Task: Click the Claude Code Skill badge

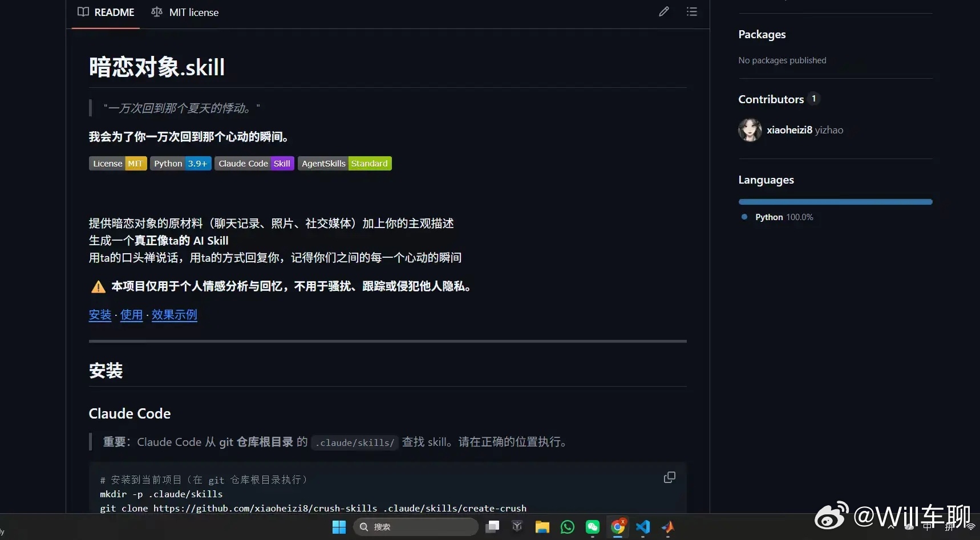Action: pyautogui.click(x=254, y=163)
